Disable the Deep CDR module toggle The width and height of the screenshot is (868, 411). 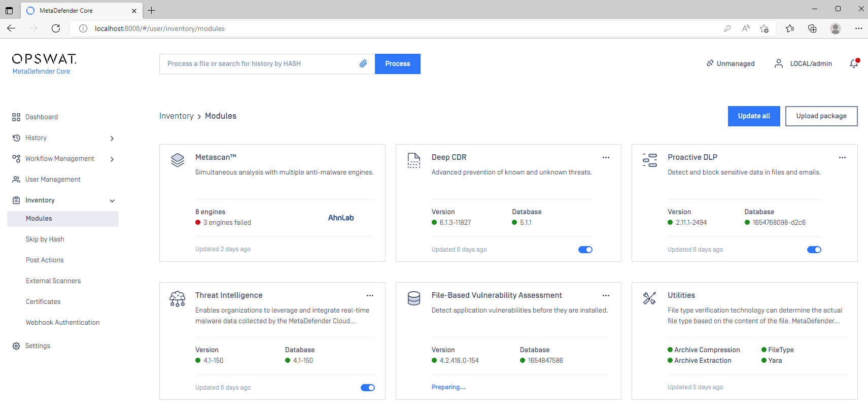585,250
